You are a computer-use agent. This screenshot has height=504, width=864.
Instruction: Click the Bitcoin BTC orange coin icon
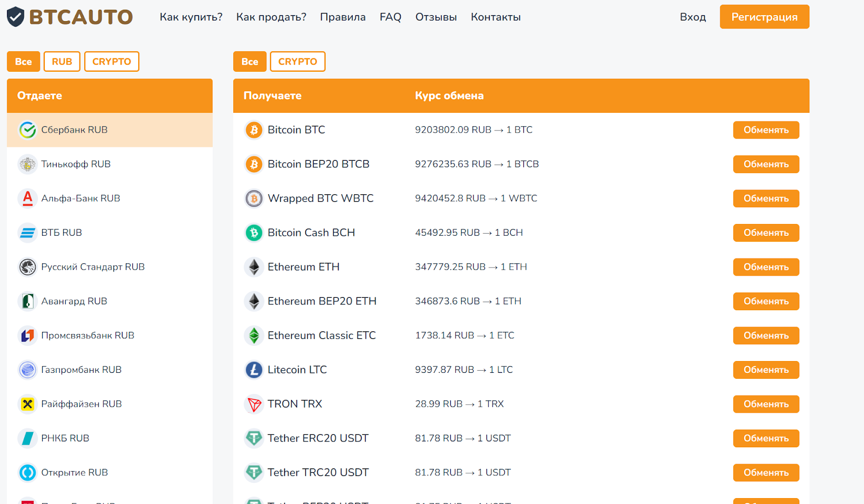pyautogui.click(x=254, y=130)
